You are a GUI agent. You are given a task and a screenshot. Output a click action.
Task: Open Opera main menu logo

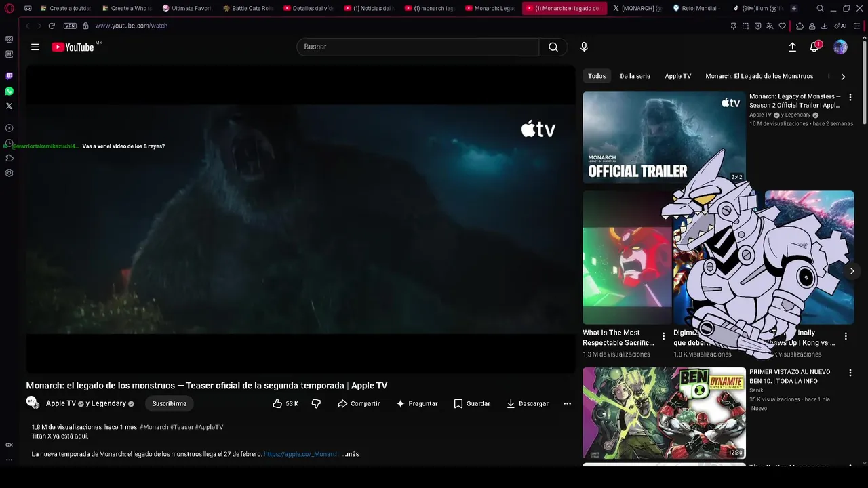(9, 8)
